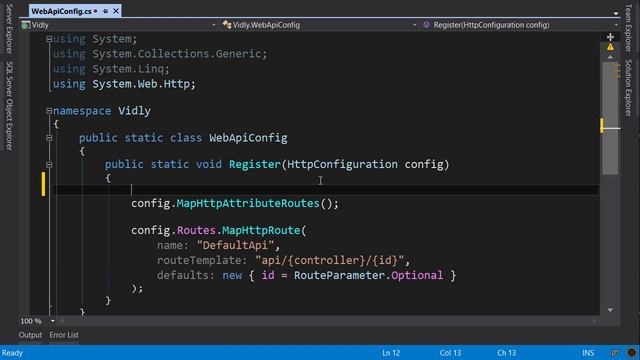Screen dimensions: 640x360
Task: Toggle the INS insert mode indicator
Action: tap(588, 353)
